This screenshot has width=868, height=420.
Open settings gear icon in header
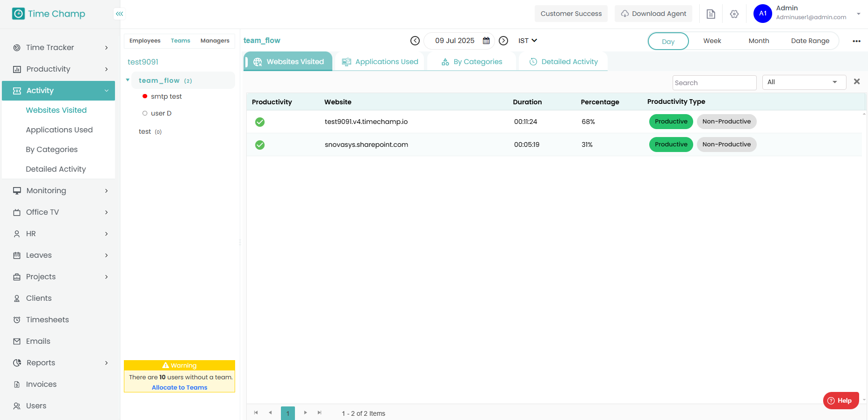[x=734, y=14]
